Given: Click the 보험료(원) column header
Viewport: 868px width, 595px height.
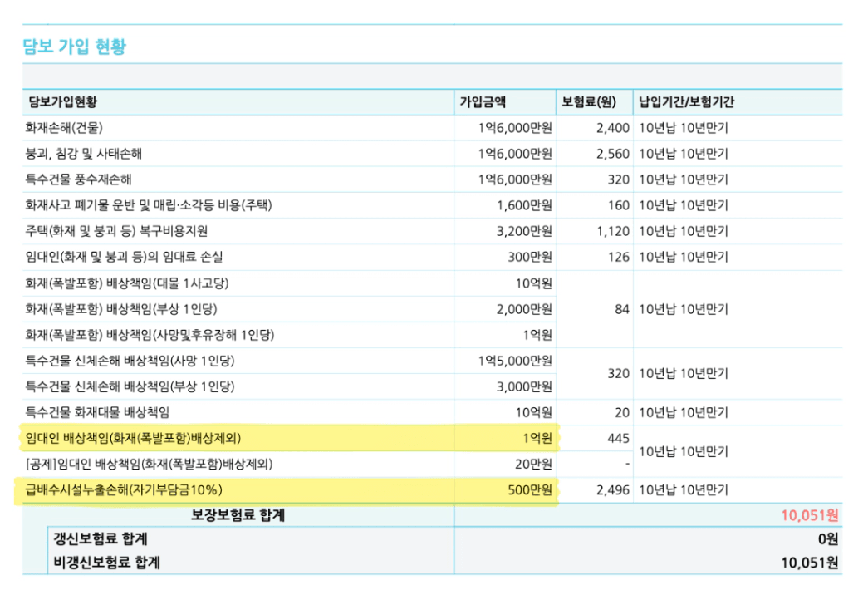Looking at the screenshot, I should click(588, 102).
